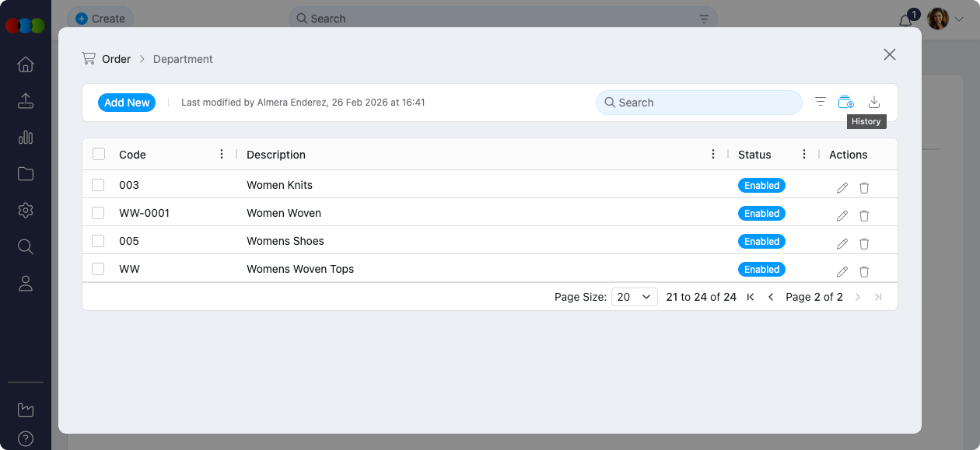
Task: Delete the Women Woven row
Action: pos(863,215)
